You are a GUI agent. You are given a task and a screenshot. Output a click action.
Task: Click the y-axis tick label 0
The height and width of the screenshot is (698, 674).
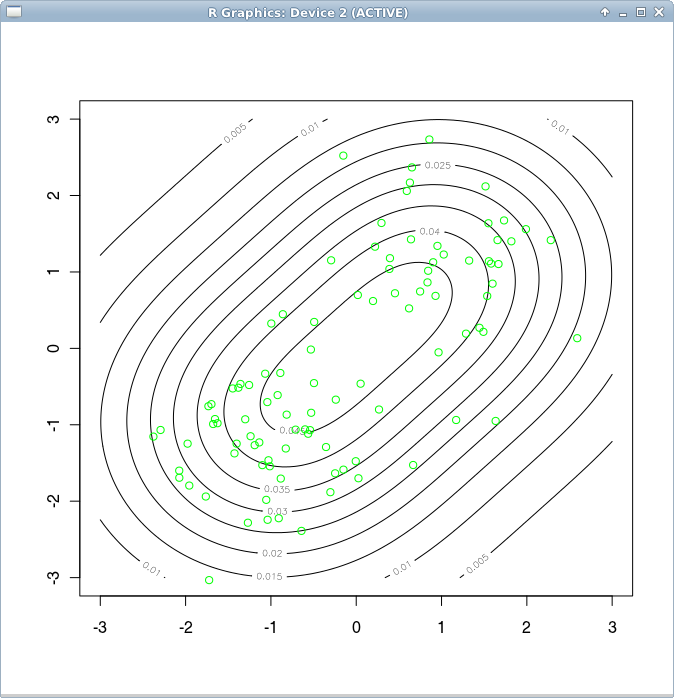pos(56,348)
